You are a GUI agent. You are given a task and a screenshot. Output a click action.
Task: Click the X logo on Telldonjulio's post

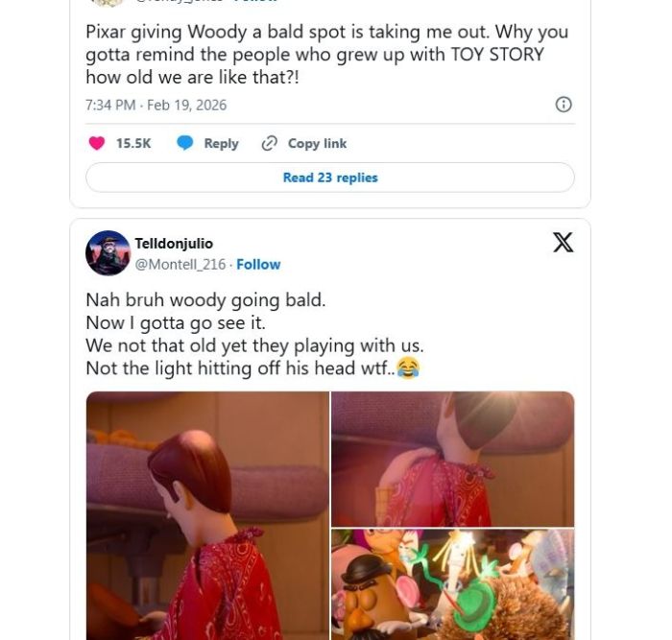click(x=564, y=242)
